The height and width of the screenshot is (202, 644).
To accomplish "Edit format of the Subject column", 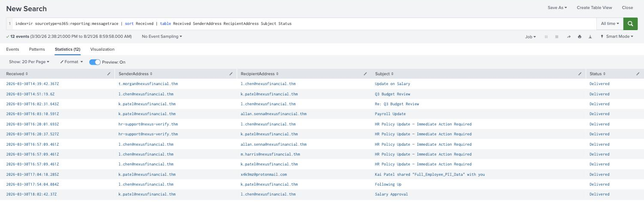I will tap(580, 74).
